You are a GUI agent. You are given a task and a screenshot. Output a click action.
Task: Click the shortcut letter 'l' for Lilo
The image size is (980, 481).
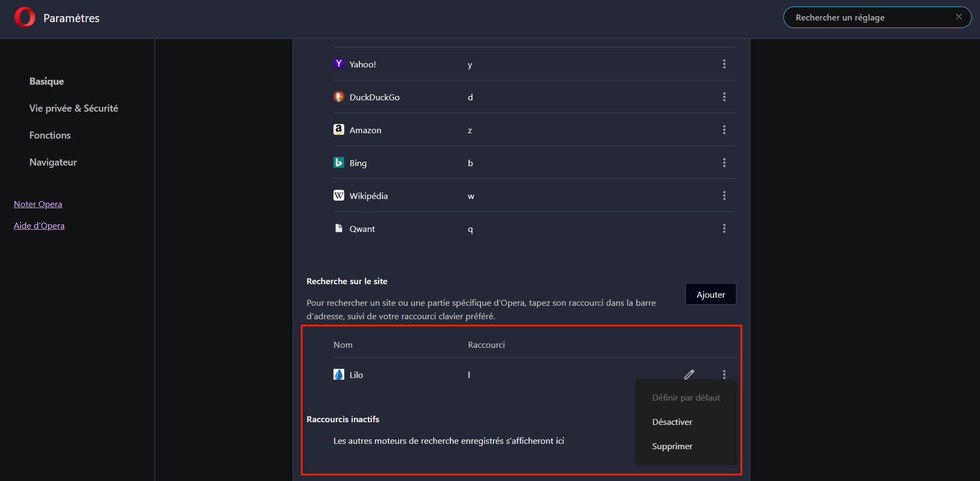pyautogui.click(x=469, y=375)
